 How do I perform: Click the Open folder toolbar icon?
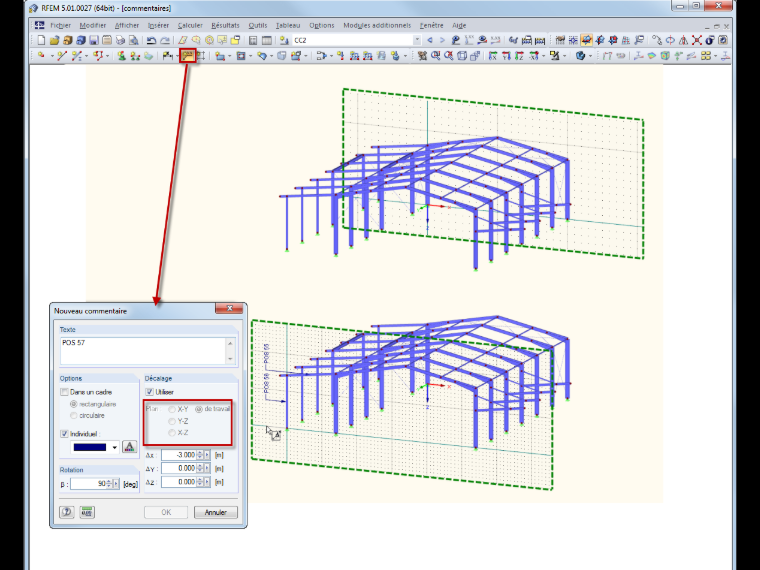55,40
